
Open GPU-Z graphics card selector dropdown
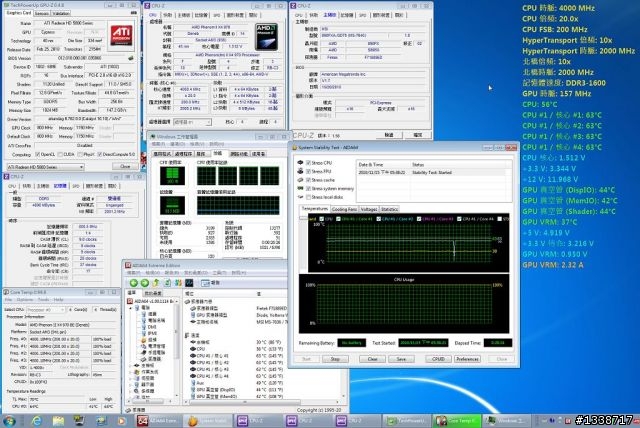point(46,167)
